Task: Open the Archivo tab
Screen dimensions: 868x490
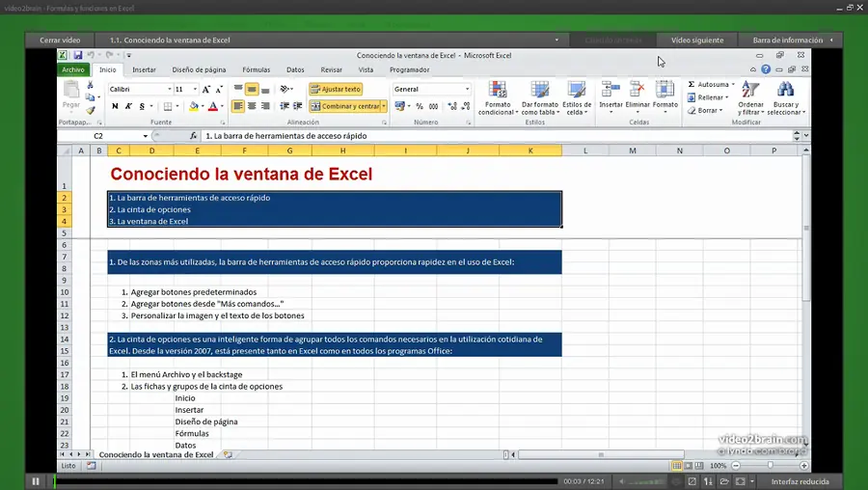Action: 73,69
